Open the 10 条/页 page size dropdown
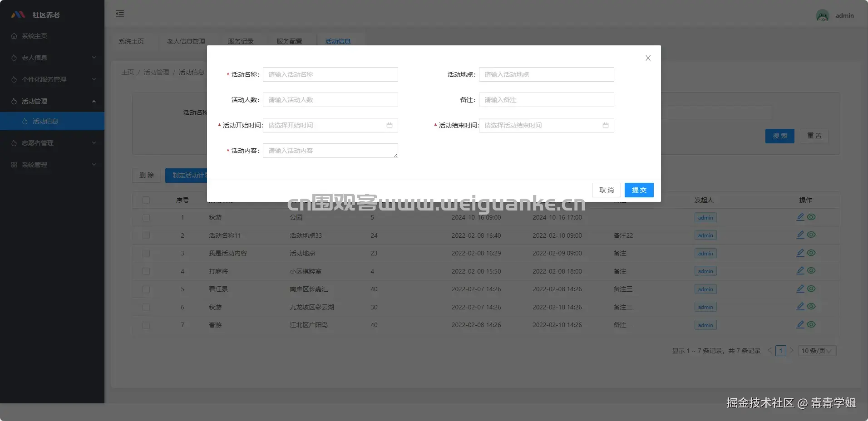The width and height of the screenshot is (868, 421). [817, 351]
